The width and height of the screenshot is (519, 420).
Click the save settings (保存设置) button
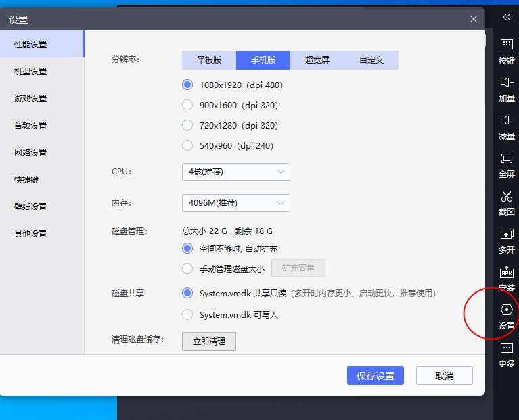pos(376,375)
